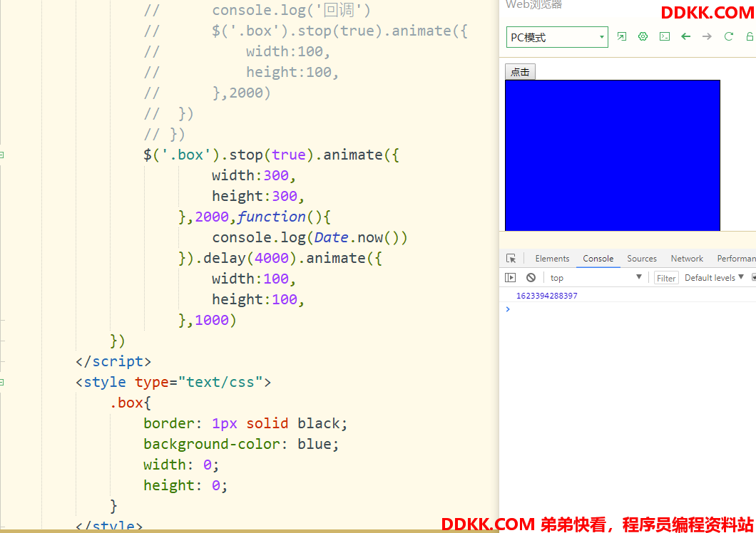Collapse the style tag fold marker
Image resolution: width=756 pixels, height=533 pixels.
(2, 382)
